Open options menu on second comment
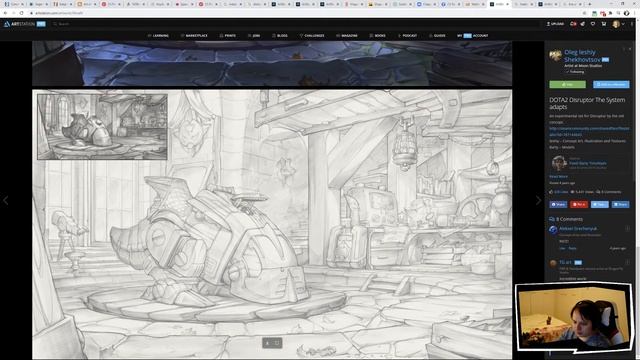This screenshot has height=360, width=640. pyautogui.click(x=627, y=262)
